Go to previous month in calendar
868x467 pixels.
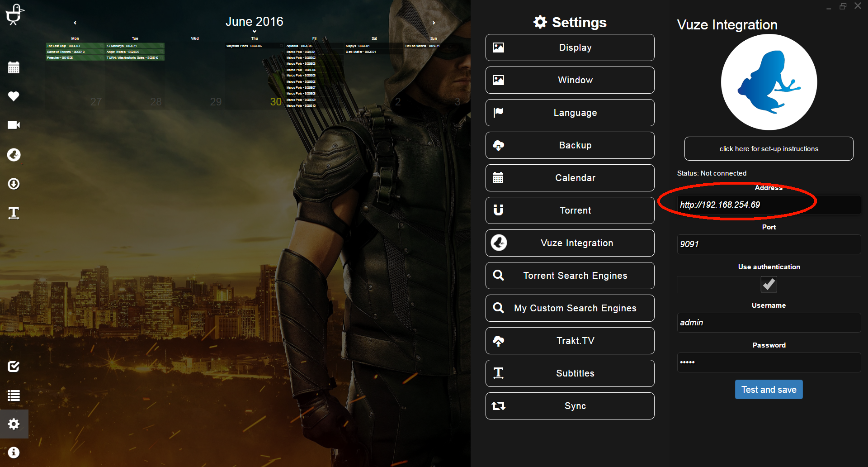[75, 23]
